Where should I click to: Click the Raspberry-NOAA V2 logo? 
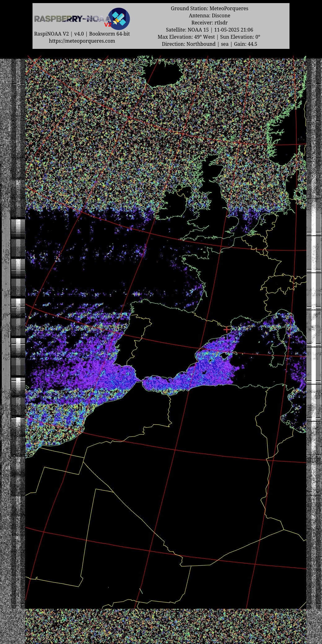pos(82,19)
